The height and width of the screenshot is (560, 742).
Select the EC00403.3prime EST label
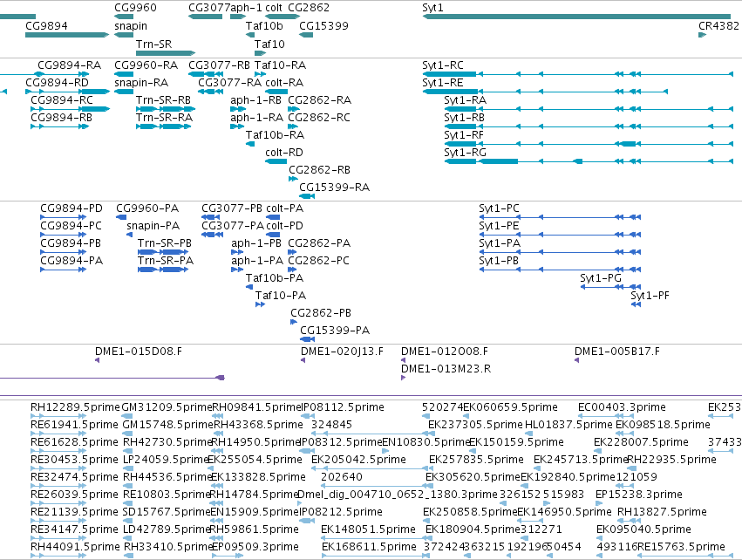click(x=622, y=407)
